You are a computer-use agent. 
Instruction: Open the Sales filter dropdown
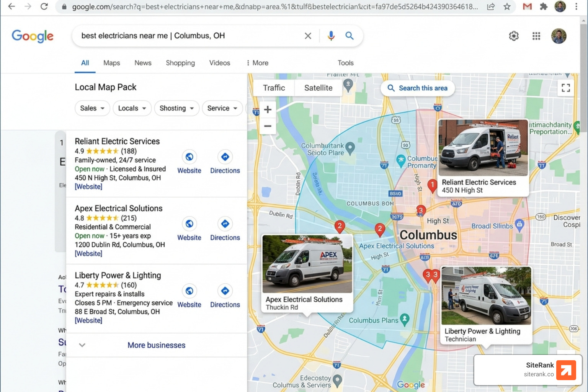[92, 108]
